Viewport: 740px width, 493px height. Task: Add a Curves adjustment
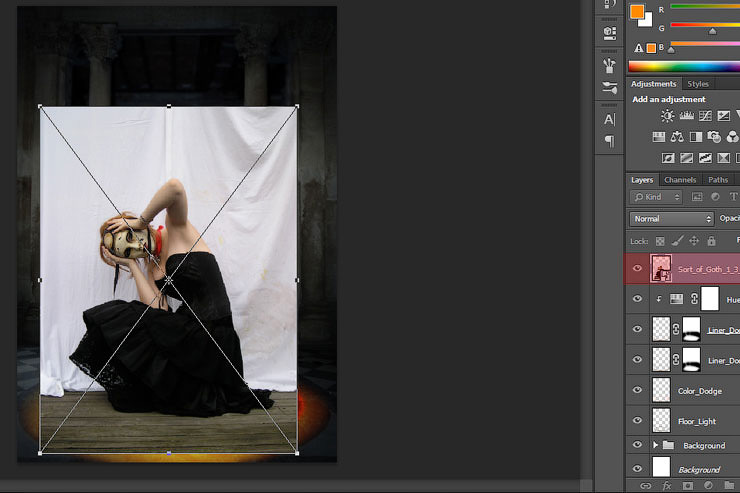click(705, 117)
